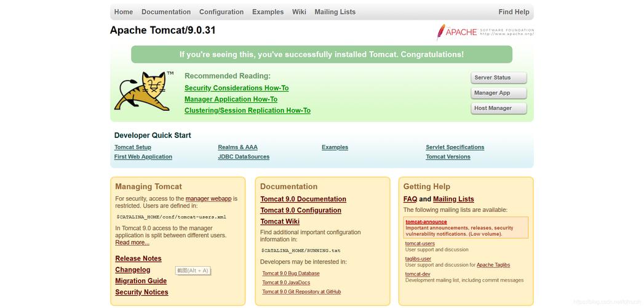Image resolution: width=644 pixels, height=308 pixels.
Task: Open the FAQ link in Getting Help
Action: (x=410, y=199)
